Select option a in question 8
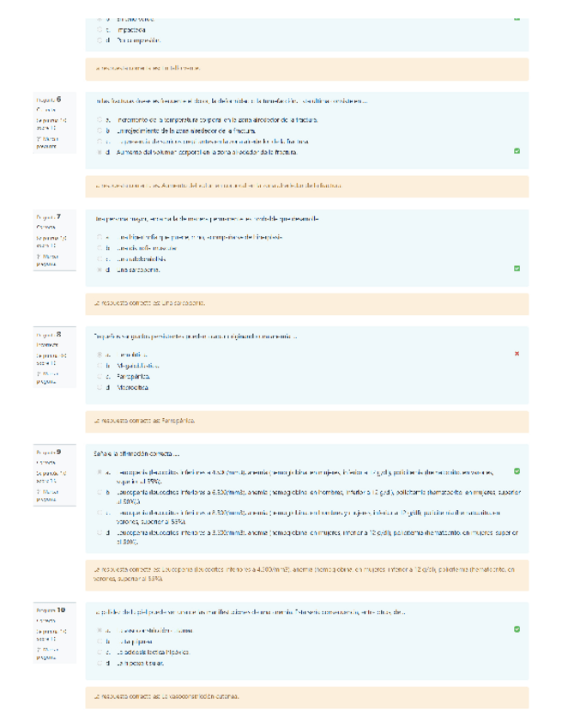 pyautogui.click(x=100, y=355)
